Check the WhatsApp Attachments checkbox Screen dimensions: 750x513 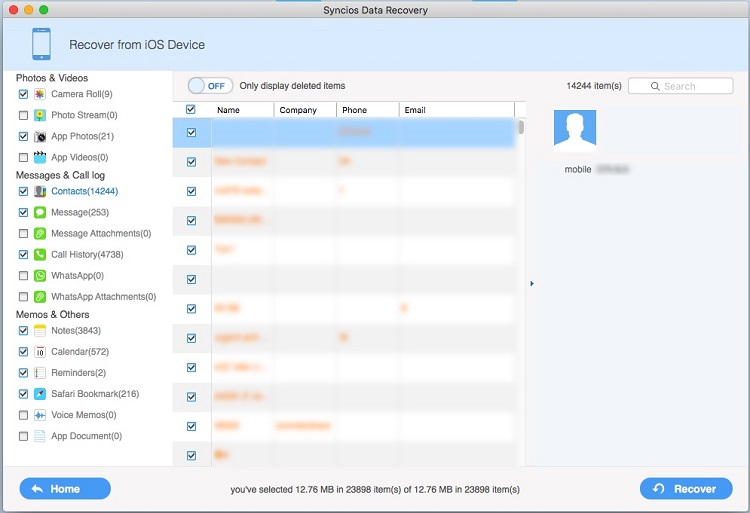23,296
